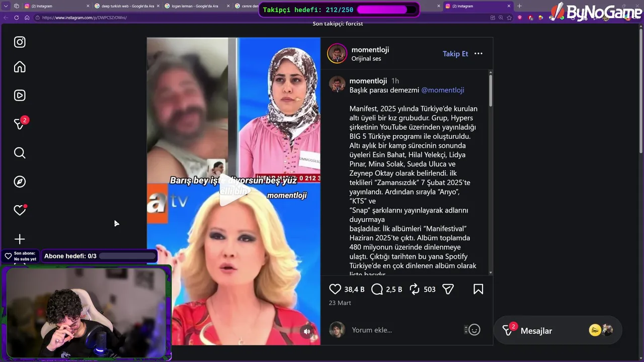Reload the page
Image resolution: width=644 pixels, height=362 pixels.
(x=17, y=18)
